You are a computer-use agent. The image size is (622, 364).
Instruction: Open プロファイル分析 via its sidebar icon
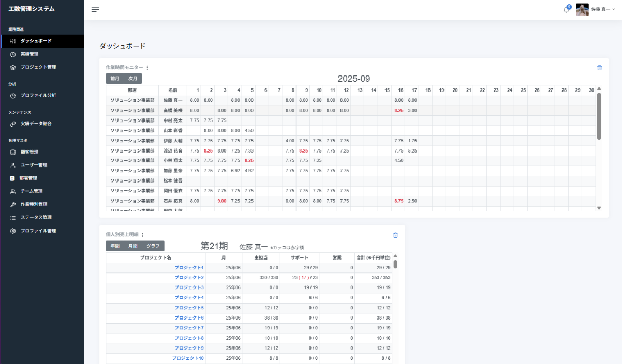14,94
